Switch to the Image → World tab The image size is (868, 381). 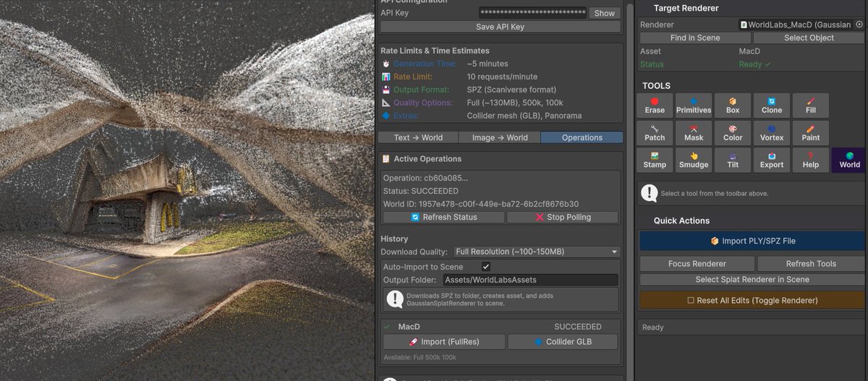pos(500,137)
